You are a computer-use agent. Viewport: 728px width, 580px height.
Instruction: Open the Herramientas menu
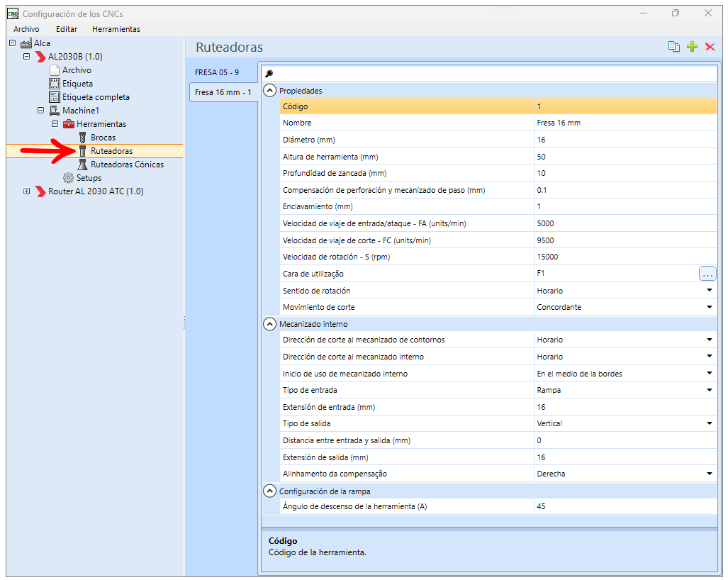[116, 29]
